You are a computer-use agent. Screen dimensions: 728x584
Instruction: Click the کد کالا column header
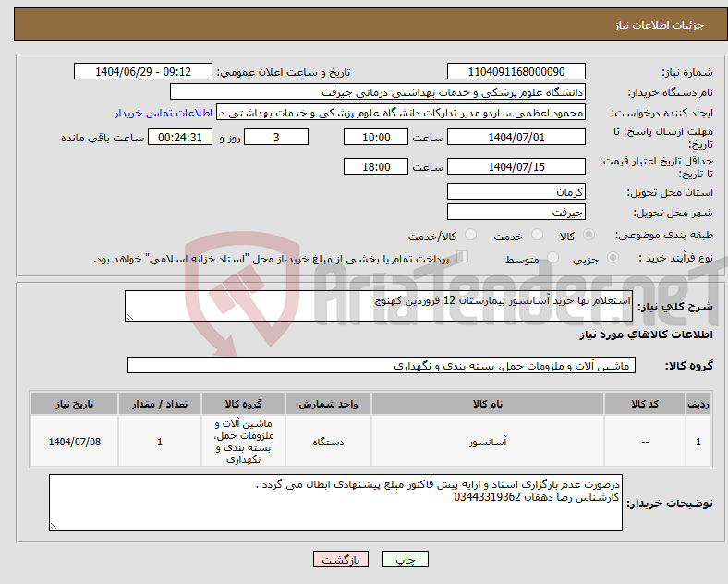pos(645,404)
